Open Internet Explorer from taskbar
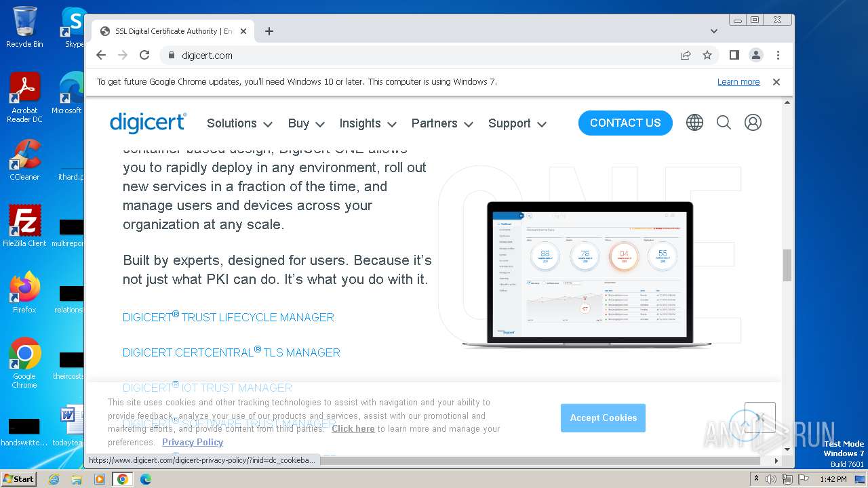The width and height of the screenshot is (868, 488). click(54, 479)
